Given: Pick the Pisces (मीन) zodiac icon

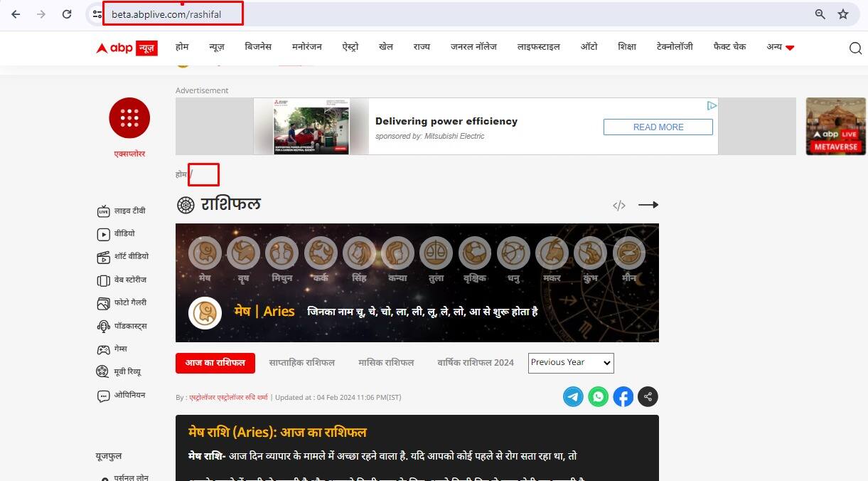Looking at the screenshot, I should pos(628,253).
